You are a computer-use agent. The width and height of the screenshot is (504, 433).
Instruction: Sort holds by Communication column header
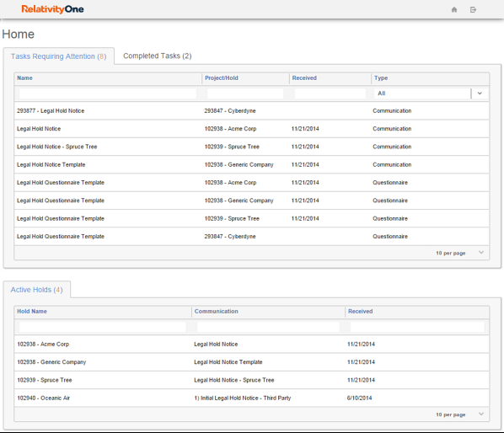pyautogui.click(x=216, y=311)
